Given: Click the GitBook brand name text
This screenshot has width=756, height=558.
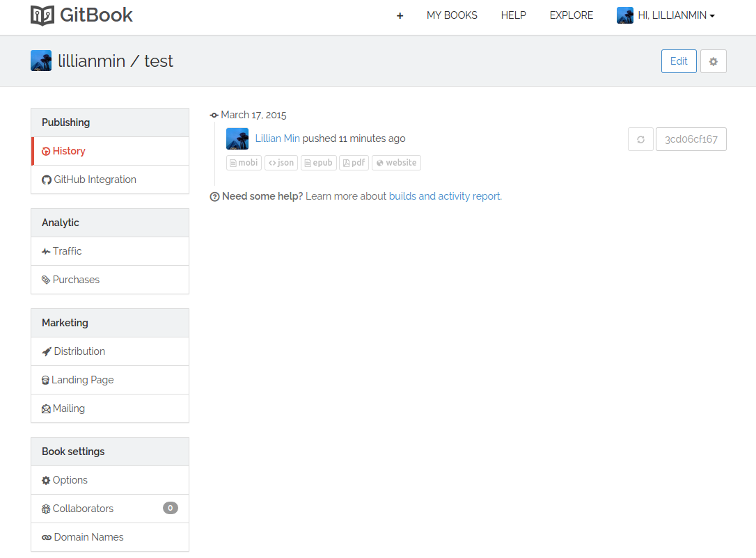Looking at the screenshot, I should point(97,15).
